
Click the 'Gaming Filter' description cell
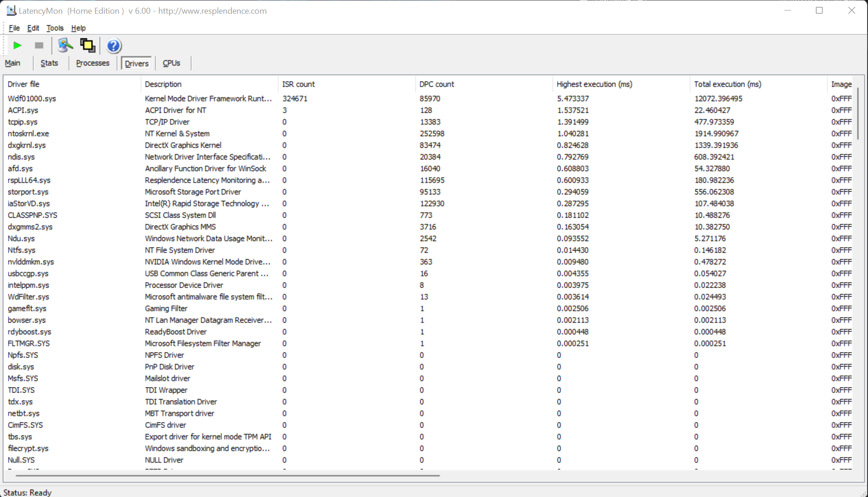[166, 309]
